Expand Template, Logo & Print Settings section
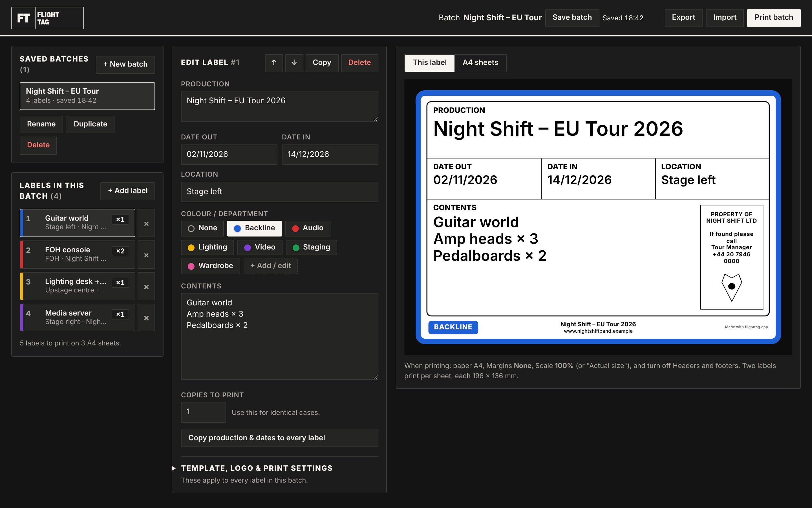Image resolution: width=812 pixels, height=508 pixels. coord(256,468)
